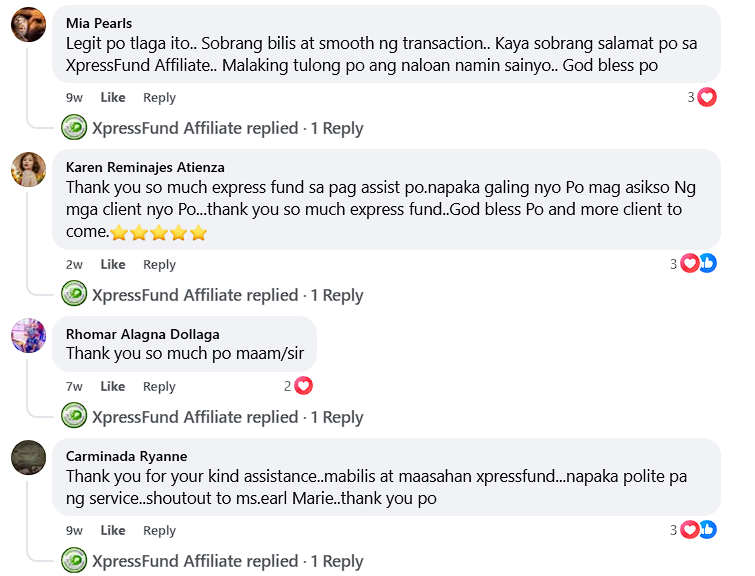
Task: Click heart reaction icon on Mia Pearls' comment
Action: [707, 97]
